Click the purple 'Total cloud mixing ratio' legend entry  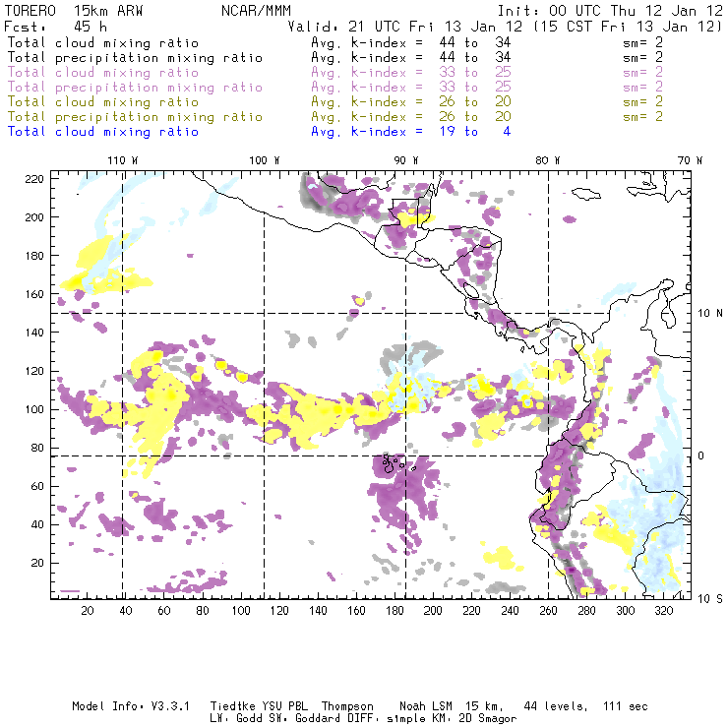(103, 73)
